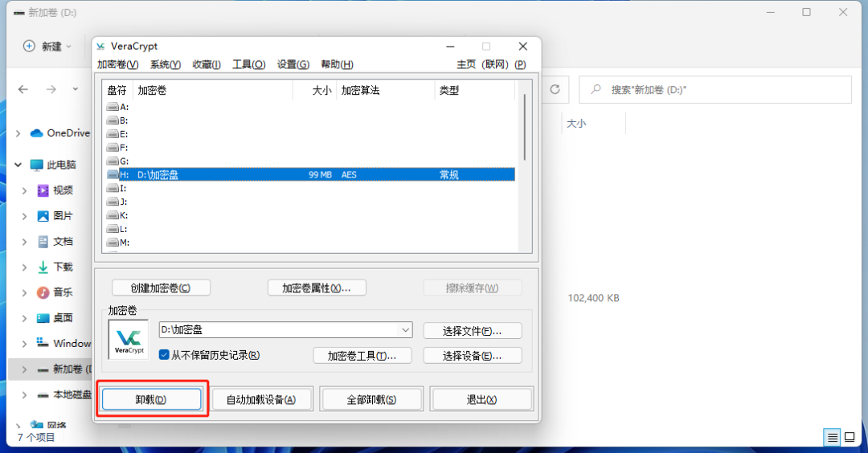
Task: Select mounted drive H: icon
Action: pyautogui.click(x=113, y=175)
